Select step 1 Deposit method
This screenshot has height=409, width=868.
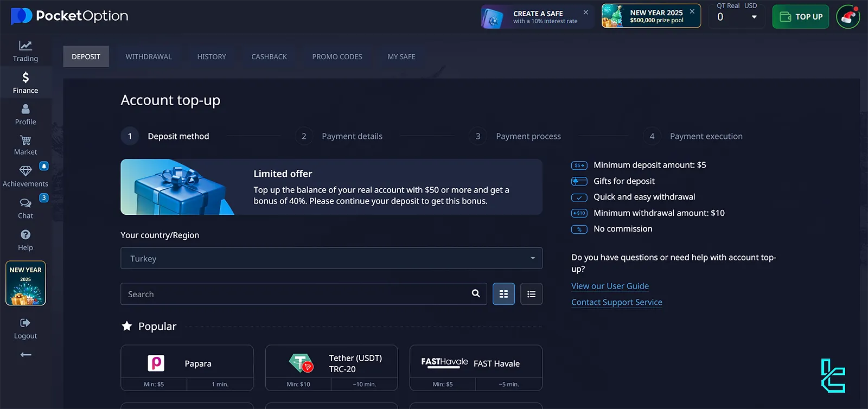point(165,136)
